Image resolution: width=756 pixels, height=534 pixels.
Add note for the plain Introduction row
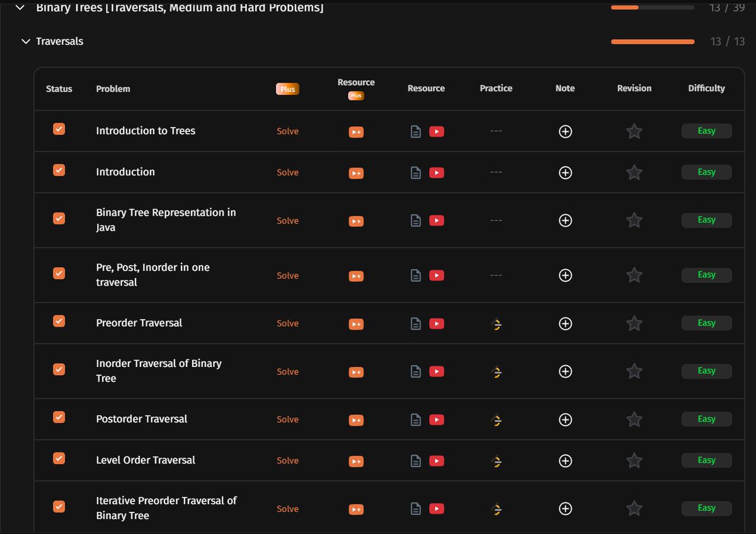(x=565, y=172)
